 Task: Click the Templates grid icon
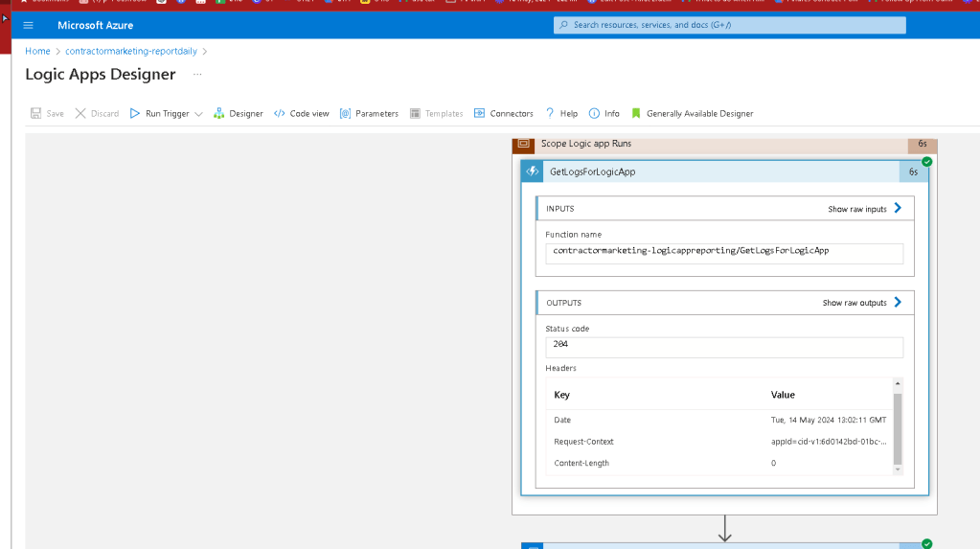pyautogui.click(x=415, y=113)
